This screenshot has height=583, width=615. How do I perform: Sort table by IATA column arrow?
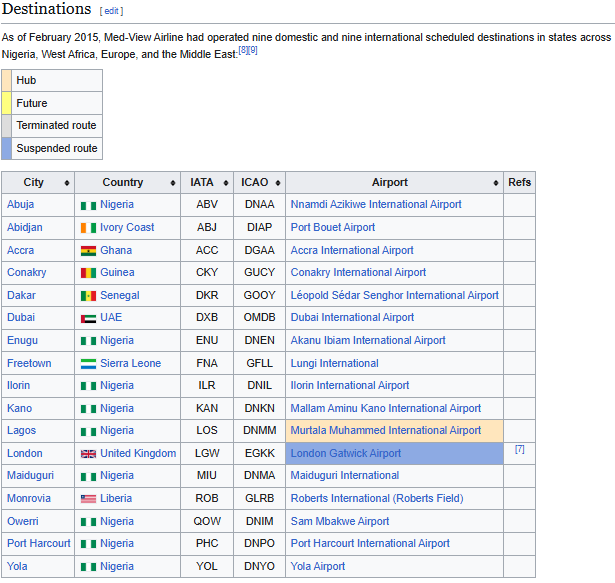coord(226,183)
